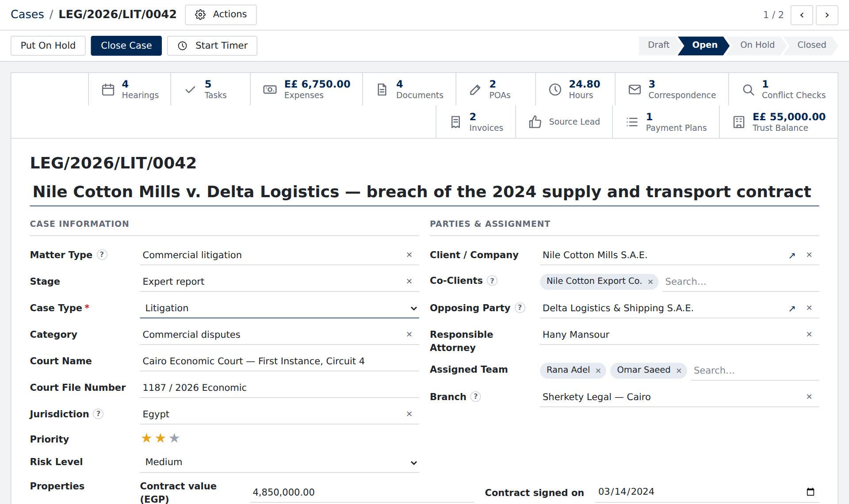
Task: View logged Hours via clock icon
Action: [x=575, y=89]
